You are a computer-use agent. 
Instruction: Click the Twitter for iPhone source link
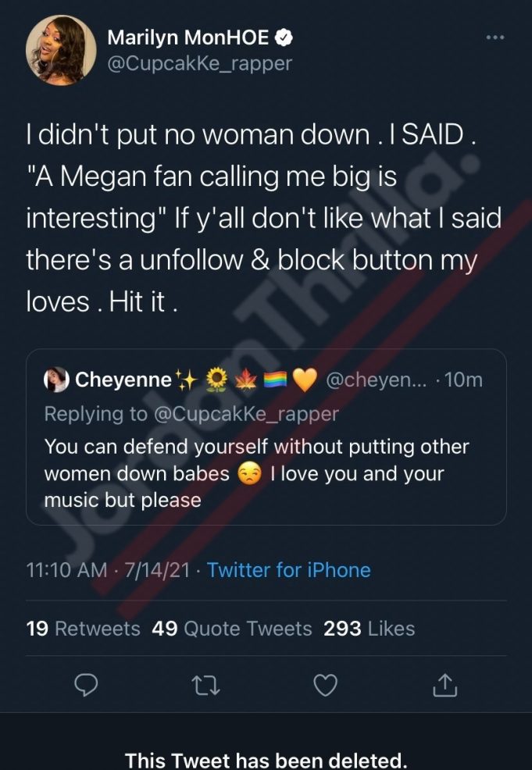pyautogui.click(x=288, y=570)
